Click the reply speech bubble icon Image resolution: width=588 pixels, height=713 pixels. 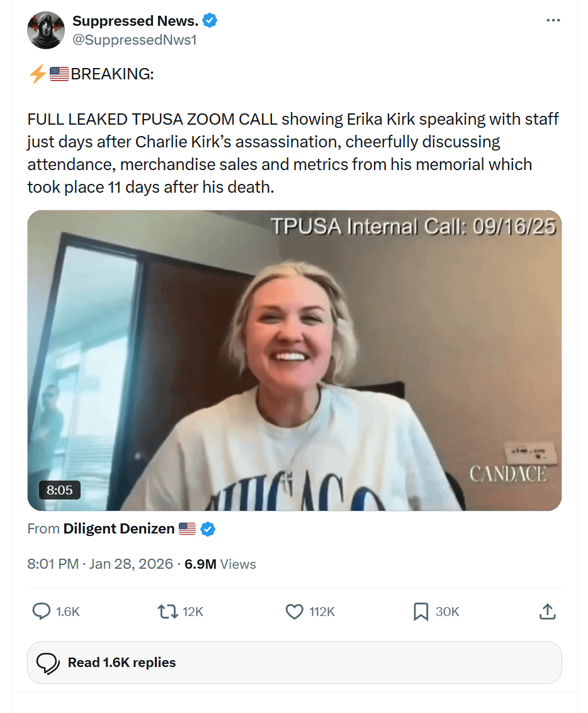click(42, 611)
